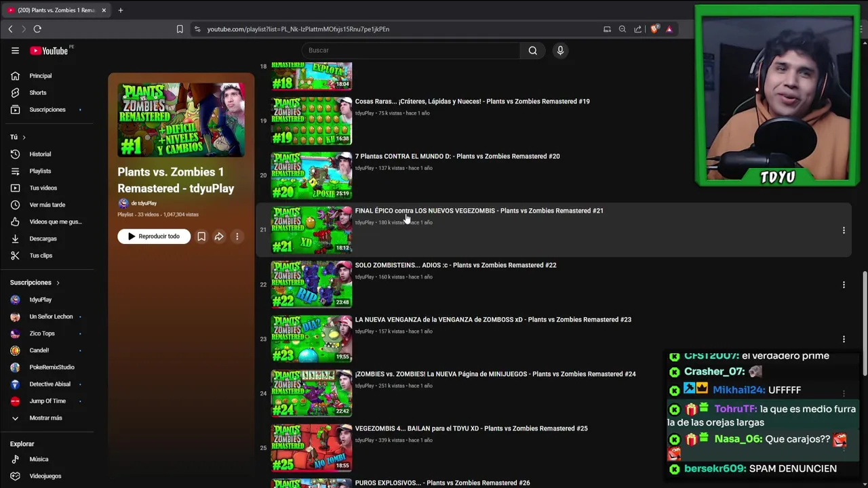The image size is (868, 488).
Task: Expand Mostrar más subscriptions
Action: [46, 418]
